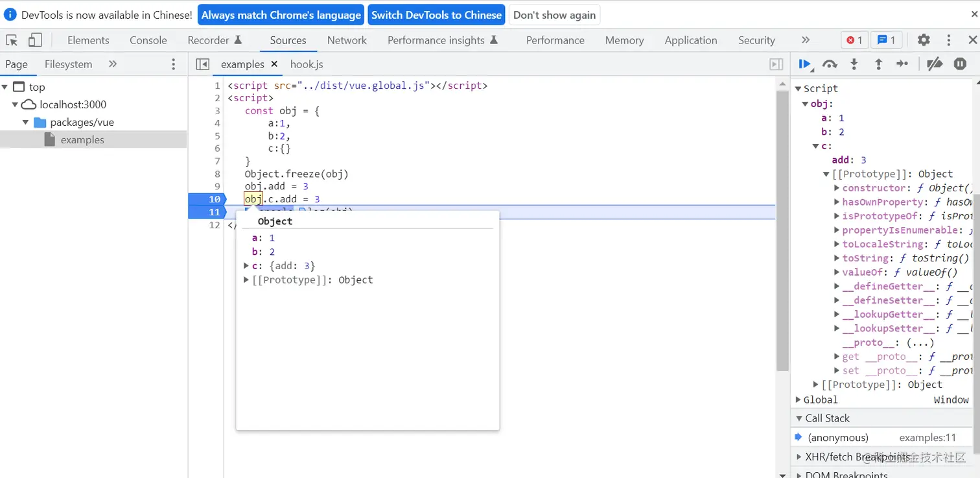Image resolution: width=980 pixels, height=478 pixels.
Task: Collapse the top frame tree node
Action: pos(5,87)
